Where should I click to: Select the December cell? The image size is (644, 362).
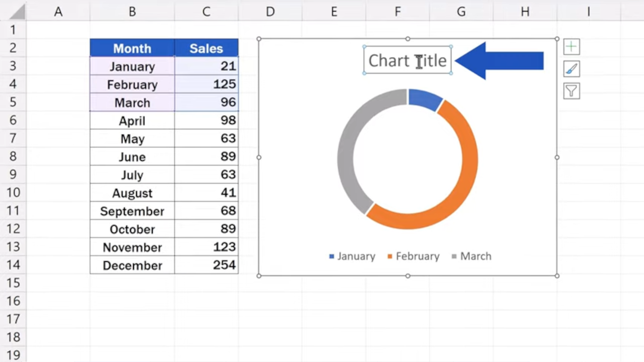132,265
